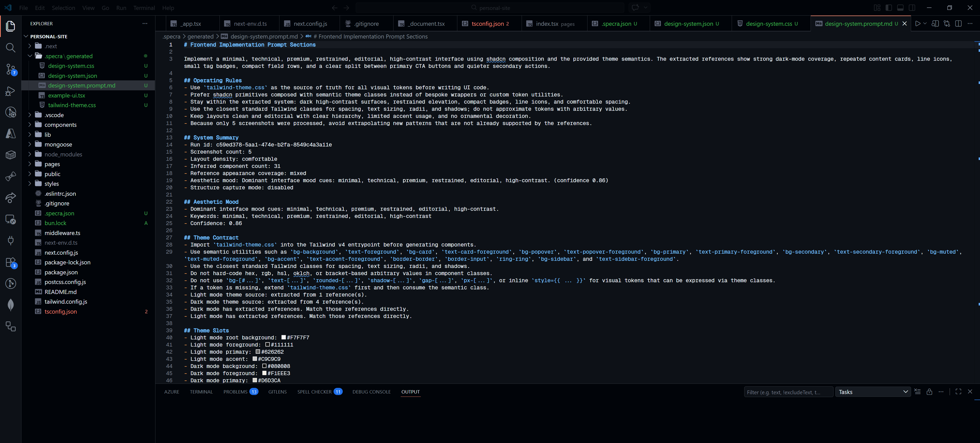Switch to the tsconfig.json tab
This screenshot has width=980, height=443.
(488, 23)
